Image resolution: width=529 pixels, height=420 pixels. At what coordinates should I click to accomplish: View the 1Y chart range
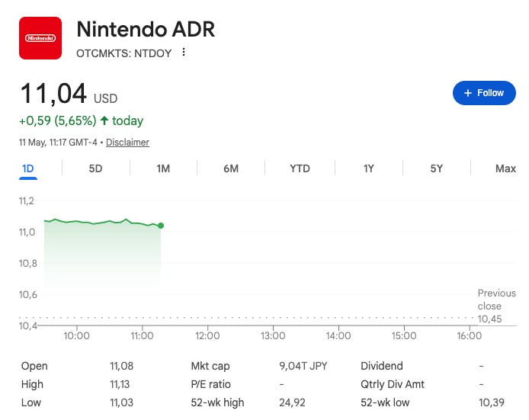369,168
